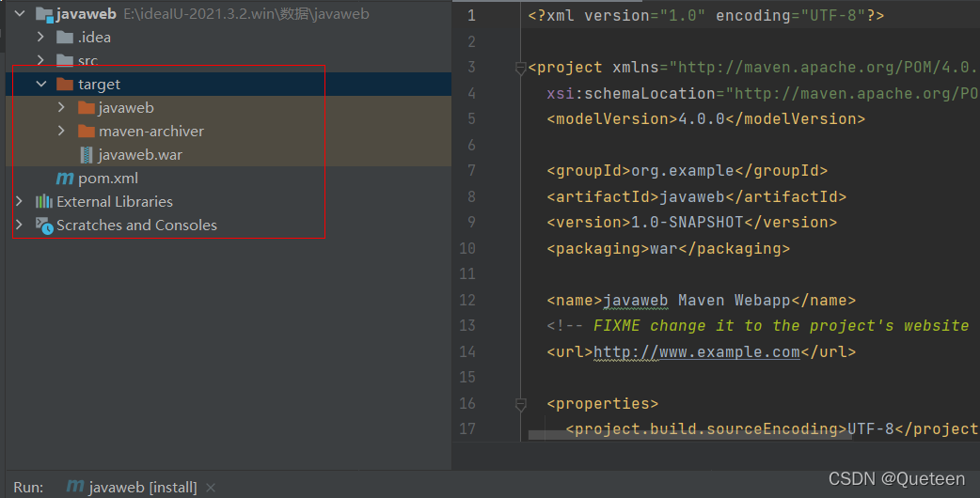Open the http://www.example.com link
This screenshot has height=498, width=980.
pos(696,352)
